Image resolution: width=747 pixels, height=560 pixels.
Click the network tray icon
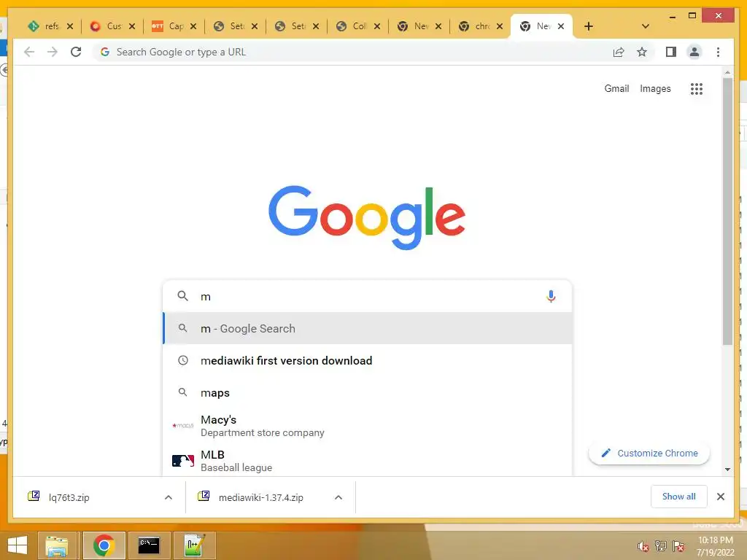click(661, 546)
